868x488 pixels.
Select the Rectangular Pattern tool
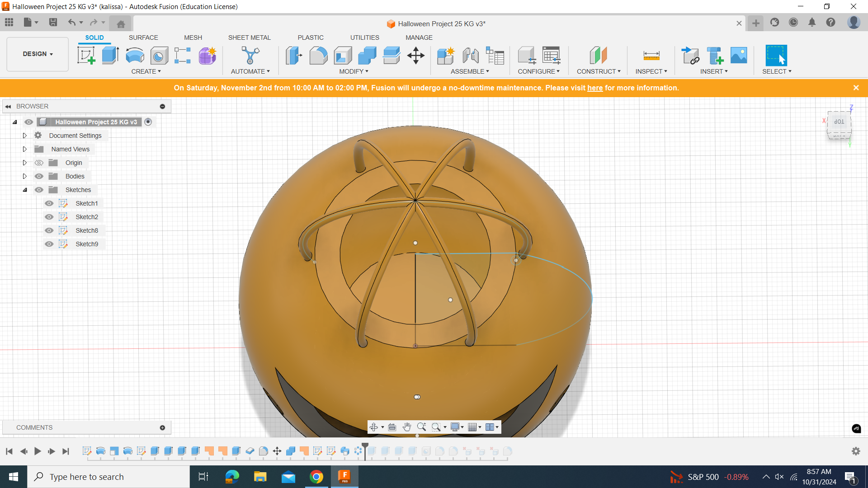[x=183, y=56]
